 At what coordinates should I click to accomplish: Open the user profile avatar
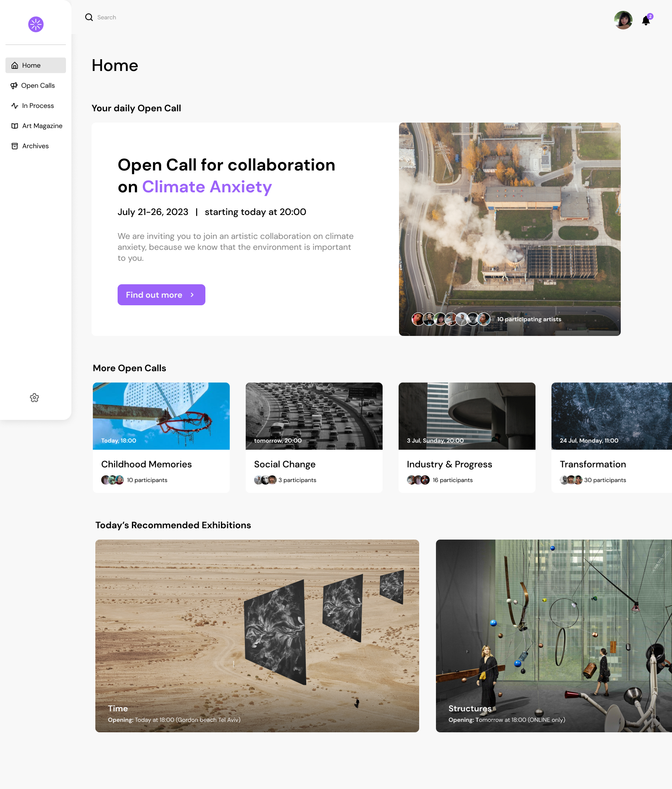(623, 20)
